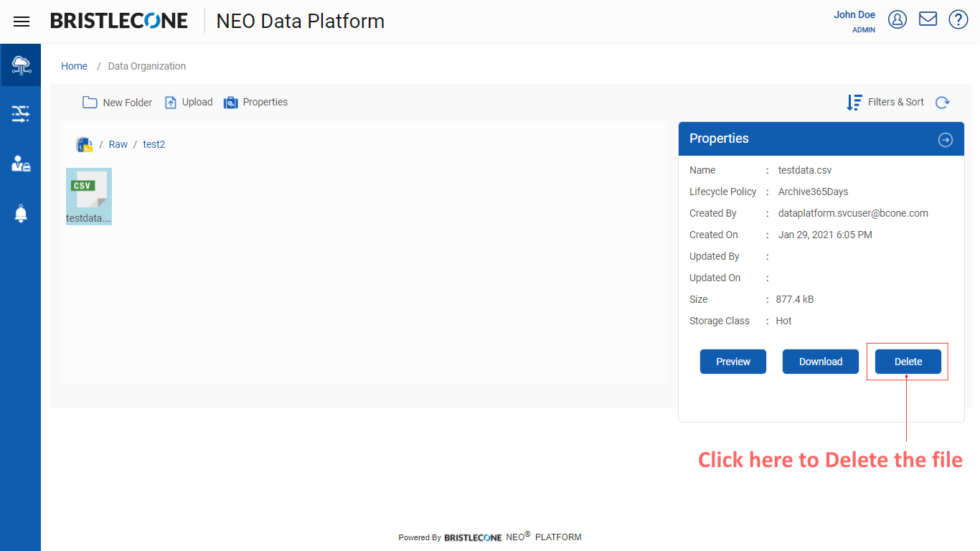Click the Jan 29, 2021 6:05 PM date
The height and width of the screenshot is (551, 980).
tap(825, 235)
